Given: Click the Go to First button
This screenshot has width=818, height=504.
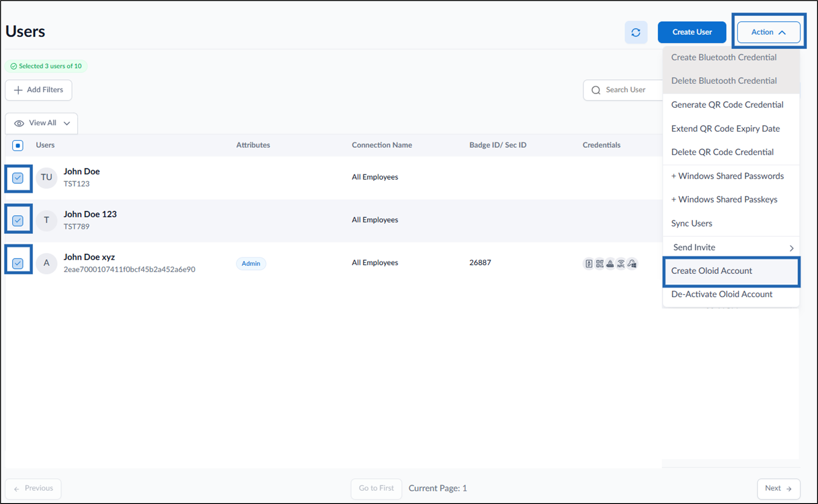Looking at the screenshot, I should coord(376,488).
